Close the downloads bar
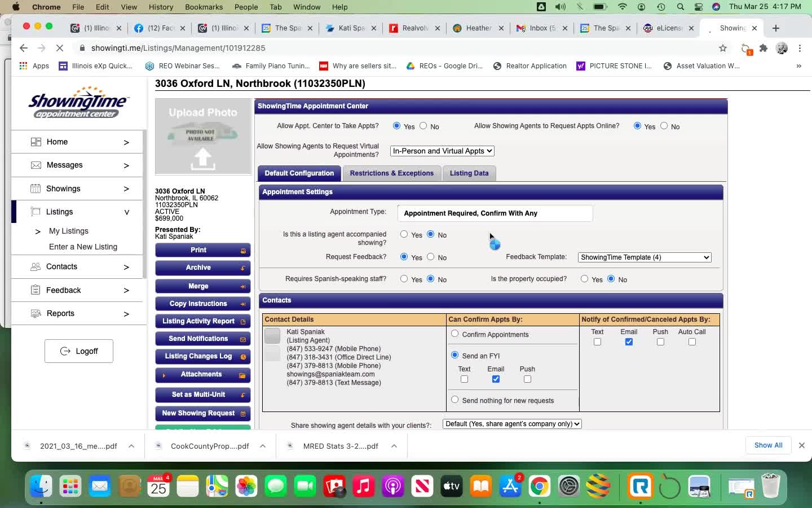This screenshot has height=508, width=812. [801, 445]
